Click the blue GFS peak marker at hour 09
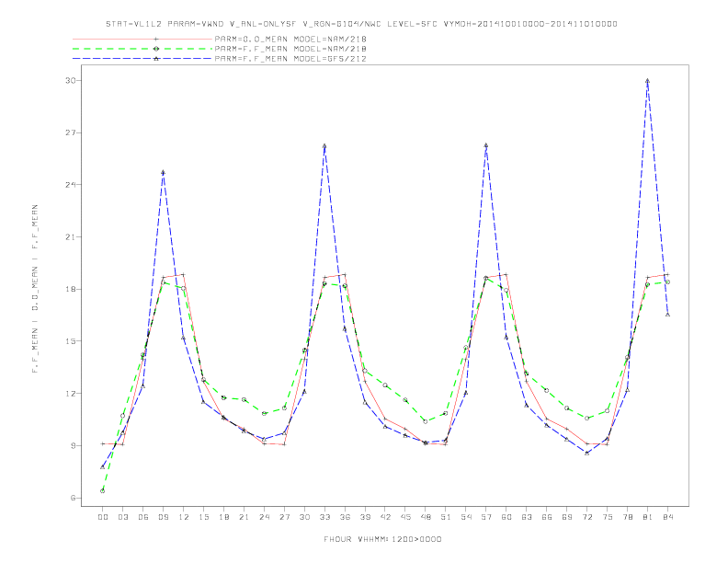 [163, 173]
